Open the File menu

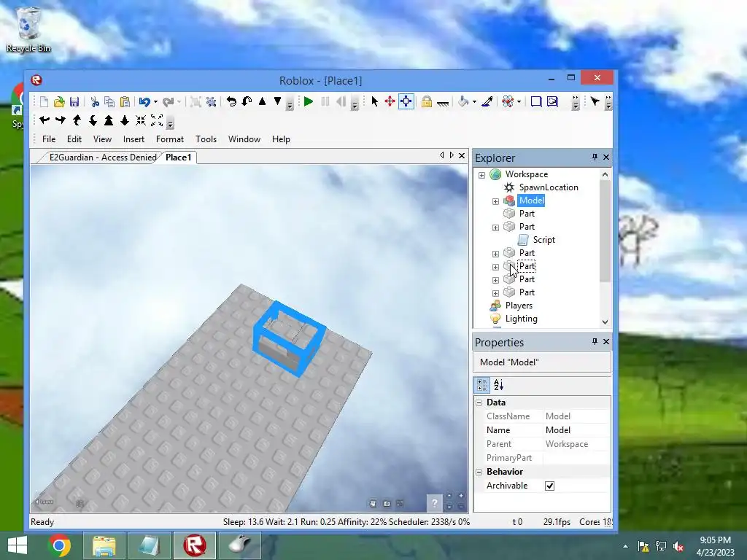tap(49, 139)
